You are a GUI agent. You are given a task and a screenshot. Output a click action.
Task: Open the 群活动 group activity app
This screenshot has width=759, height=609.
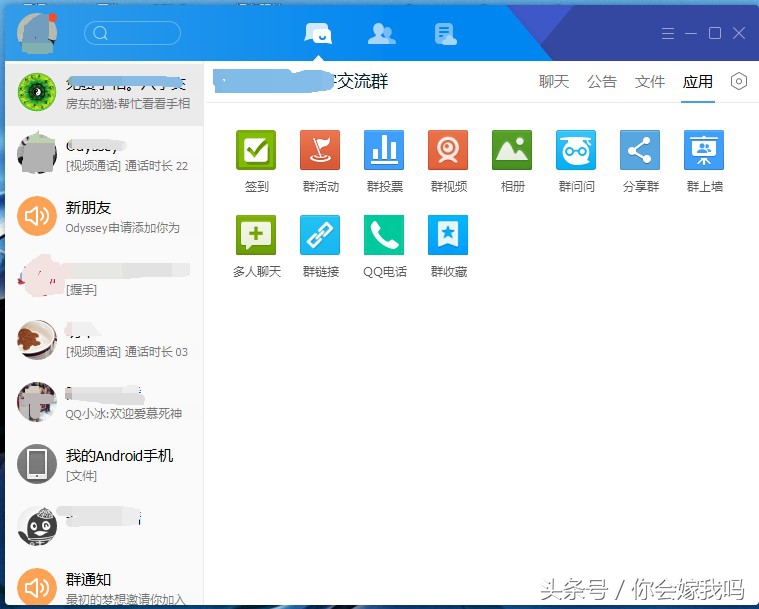click(320, 150)
